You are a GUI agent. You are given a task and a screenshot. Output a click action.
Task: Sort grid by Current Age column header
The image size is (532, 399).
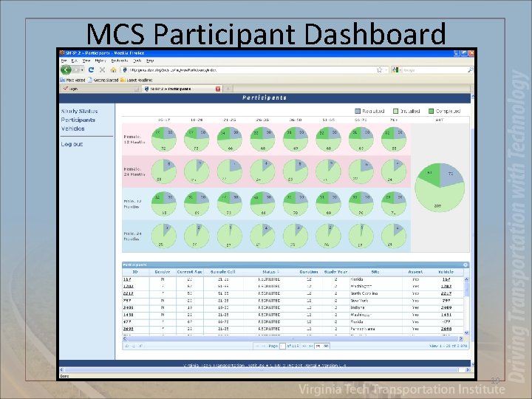click(x=190, y=272)
